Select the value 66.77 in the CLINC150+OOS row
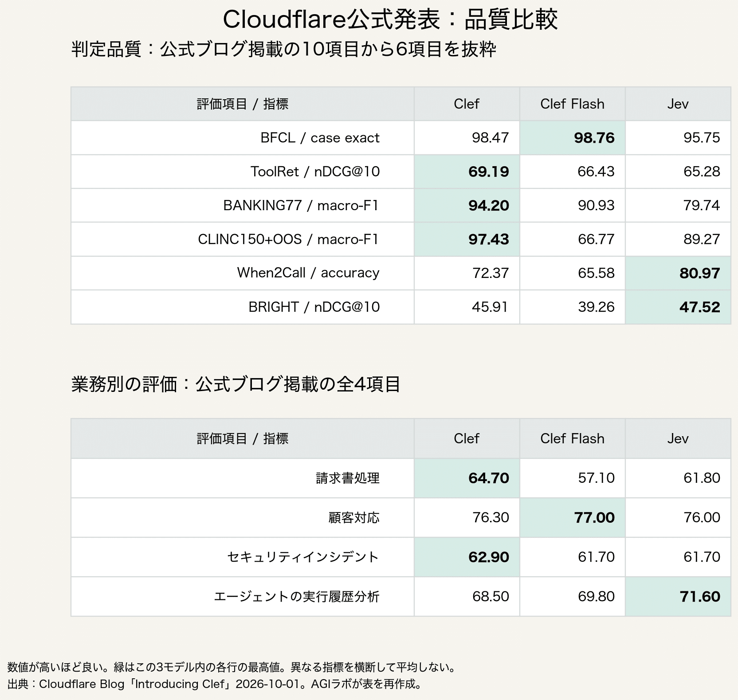This screenshot has width=738, height=700. [x=596, y=239]
